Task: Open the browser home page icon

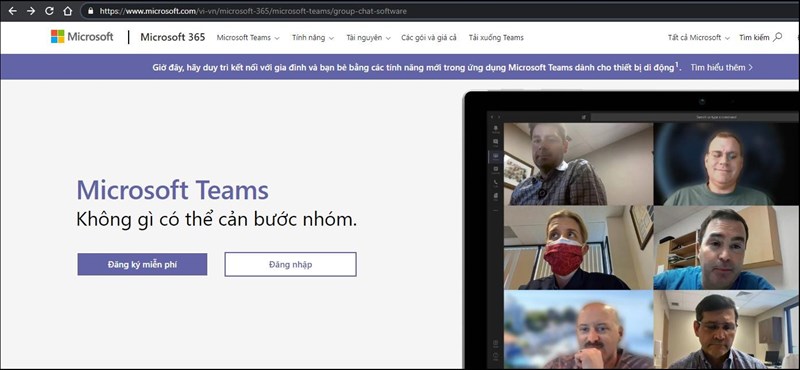Action: (67, 11)
